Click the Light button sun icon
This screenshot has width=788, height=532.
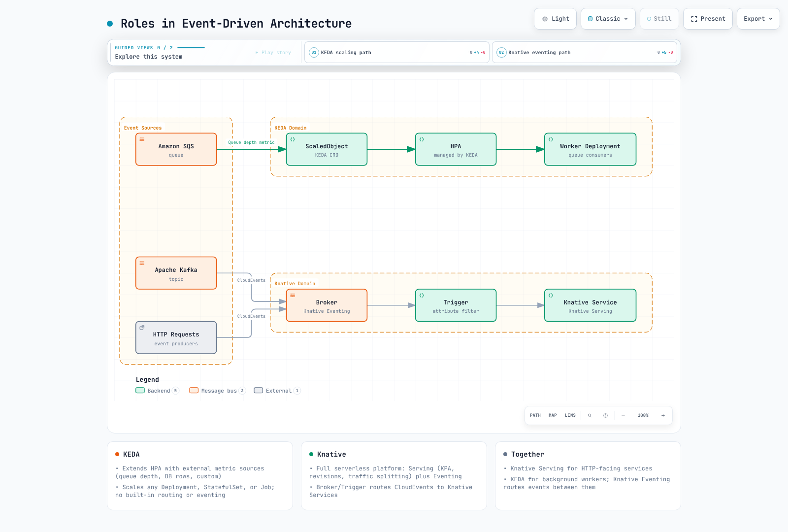click(545, 19)
